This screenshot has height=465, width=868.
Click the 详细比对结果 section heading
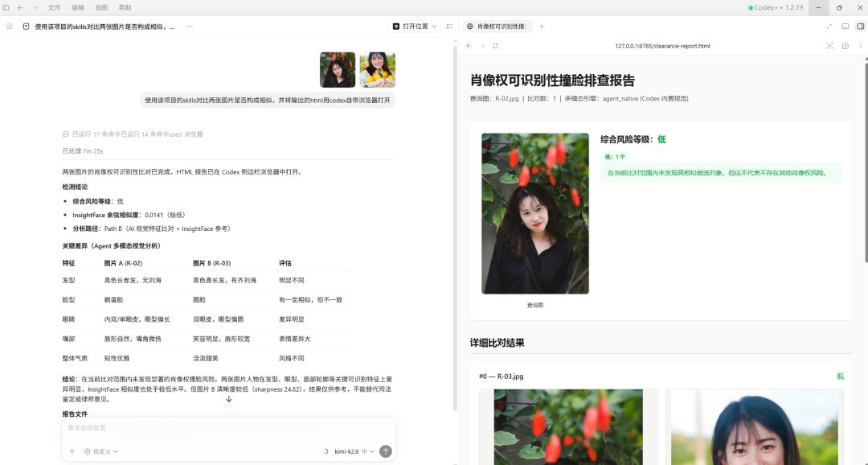click(497, 343)
